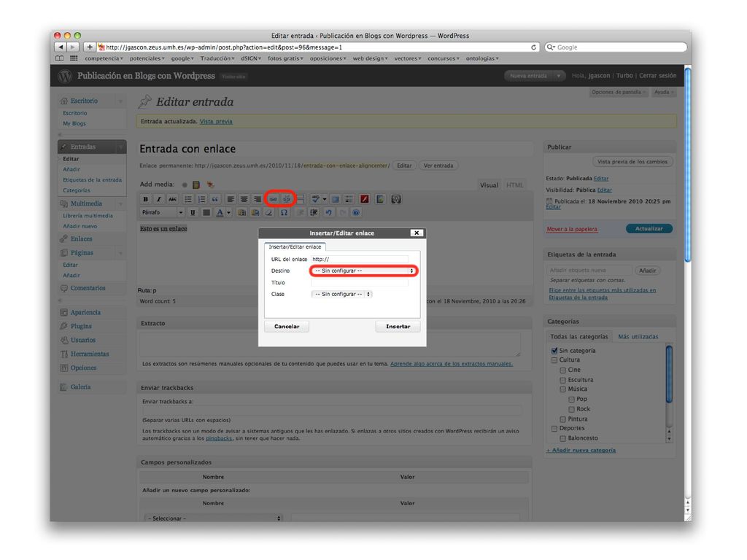Click the Insertar button in dialog
The height and width of the screenshot is (560, 747).
click(398, 327)
